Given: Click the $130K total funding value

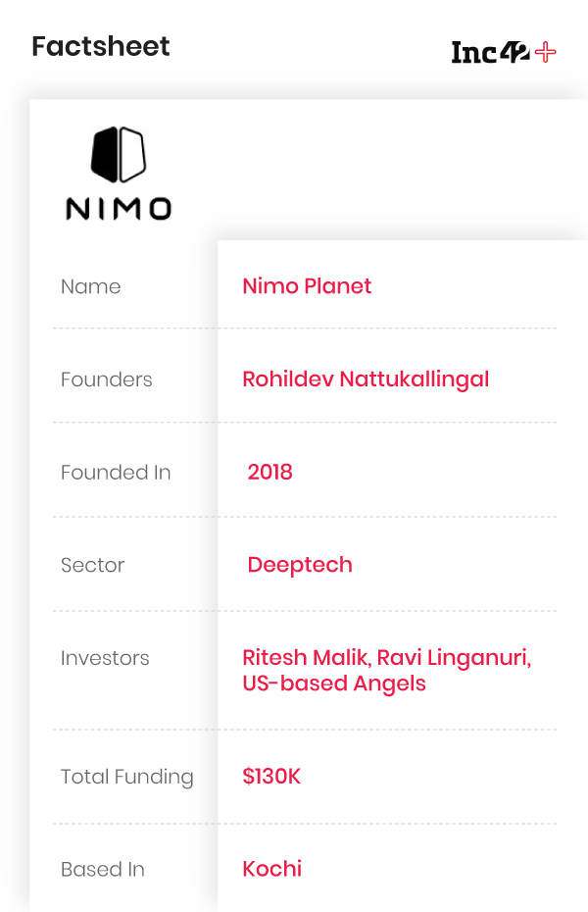Looking at the screenshot, I should coord(271,777).
